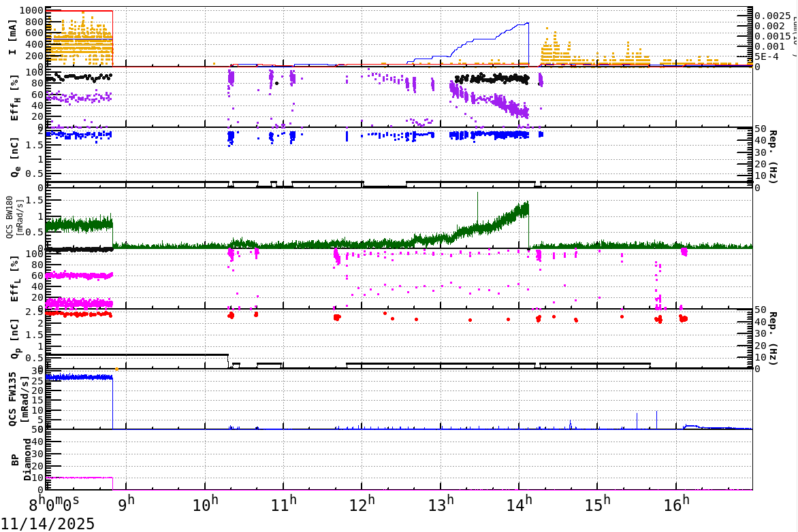Select the "8h0m0s" time axis label
Viewport: 798px width, 532px height.
(54, 503)
